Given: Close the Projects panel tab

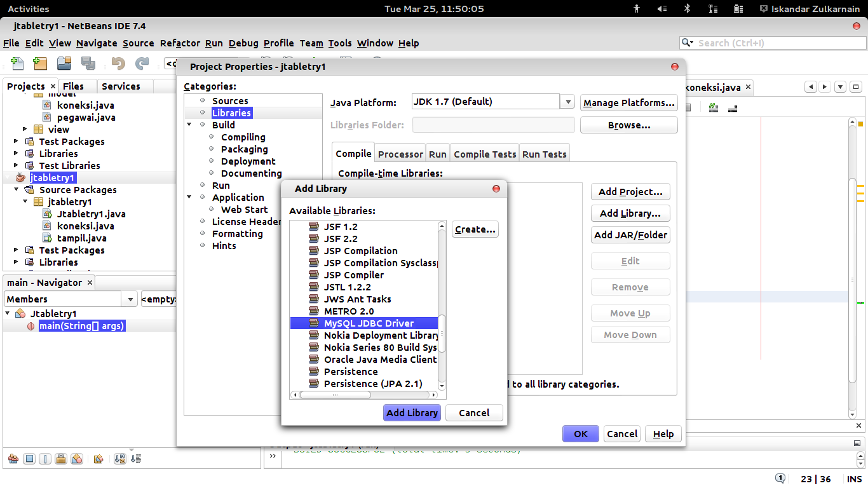Looking at the screenshot, I should coord(52,86).
